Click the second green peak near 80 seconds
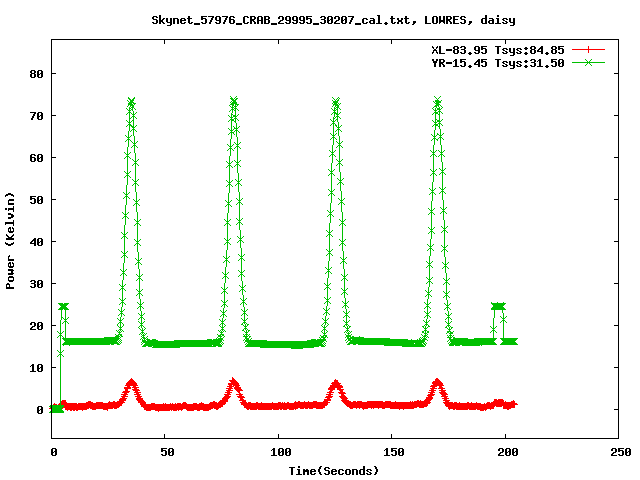 click(233, 101)
